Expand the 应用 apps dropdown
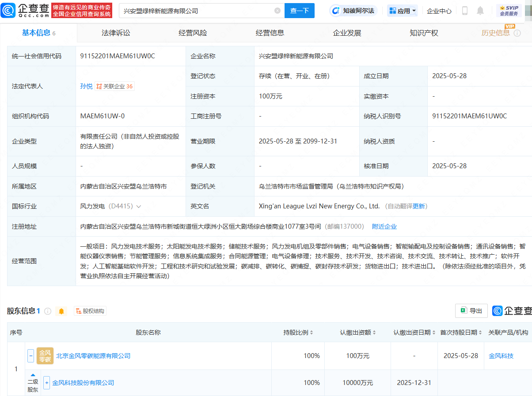 (x=402, y=11)
